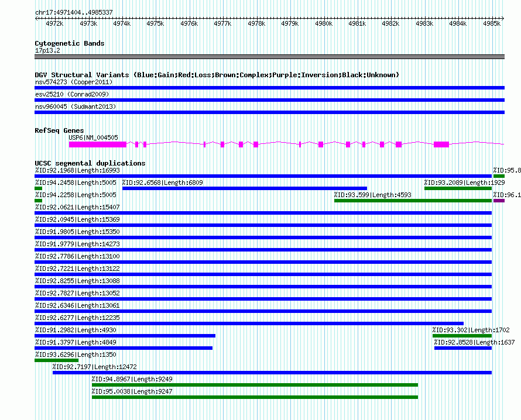Click the 4985k ruler tick label

(492, 23)
